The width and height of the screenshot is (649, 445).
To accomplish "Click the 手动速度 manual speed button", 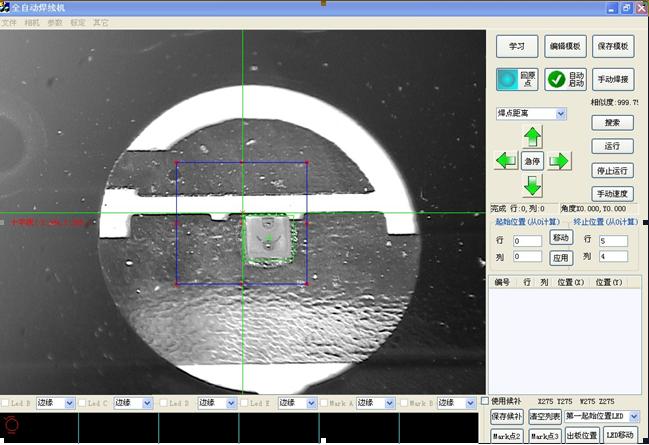I will [x=612, y=193].
